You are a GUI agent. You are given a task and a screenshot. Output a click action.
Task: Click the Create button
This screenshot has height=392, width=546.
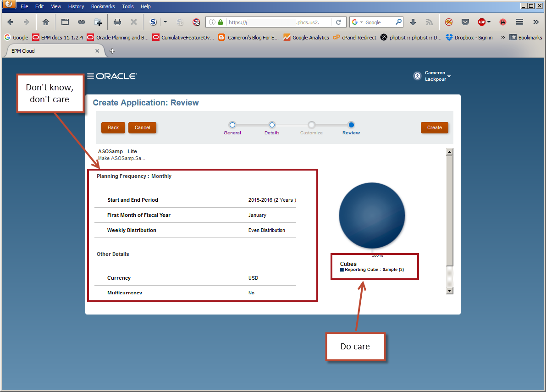[434, 127]
